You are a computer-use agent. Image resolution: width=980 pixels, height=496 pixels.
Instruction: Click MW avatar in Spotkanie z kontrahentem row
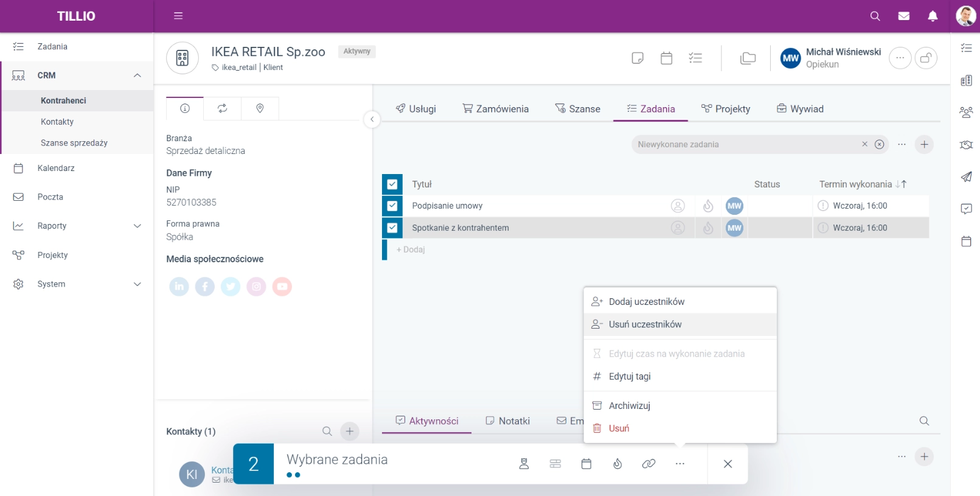point(735,228)
